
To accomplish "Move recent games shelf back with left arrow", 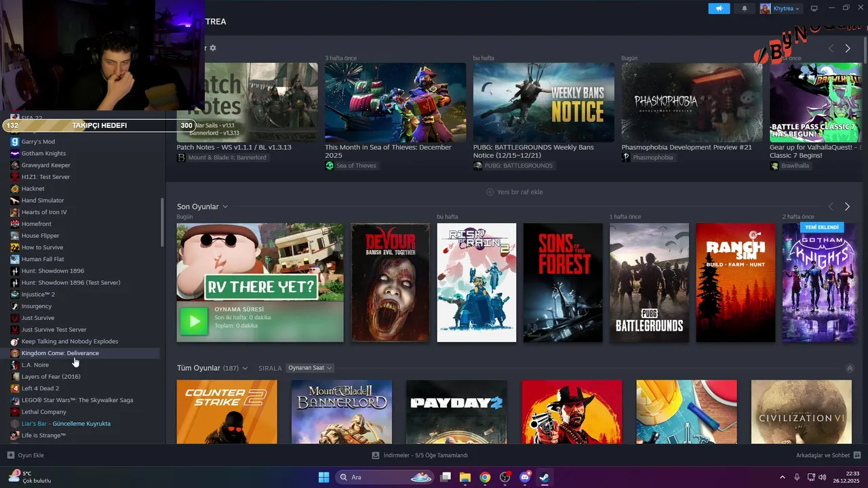I will coord(831,207).
